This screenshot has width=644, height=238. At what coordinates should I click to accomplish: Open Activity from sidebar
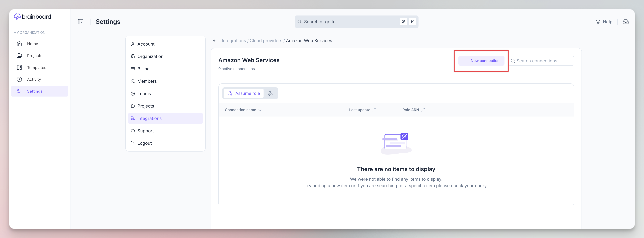pyautogui.click(x=34, y=79)
